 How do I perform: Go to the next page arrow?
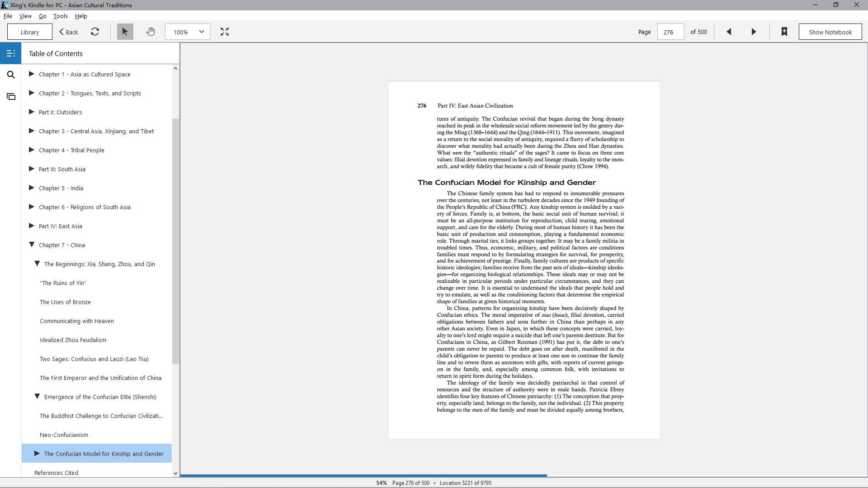click(754, 32)
